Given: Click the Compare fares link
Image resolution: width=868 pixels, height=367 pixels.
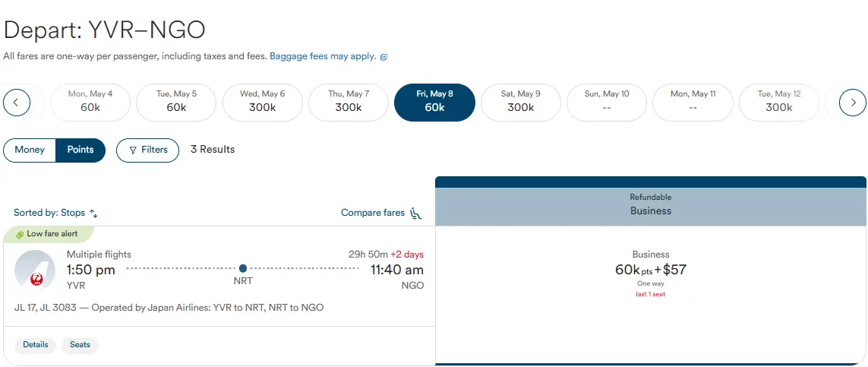Looking at the screenshot, I should [373, 213].
